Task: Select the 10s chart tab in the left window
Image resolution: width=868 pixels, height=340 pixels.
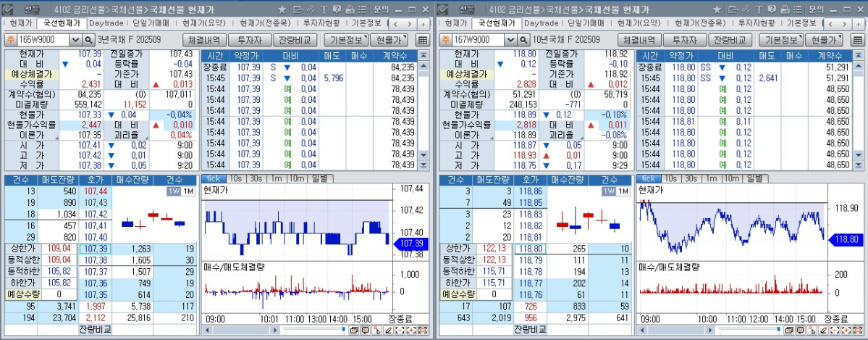Action: coord(235,178)
